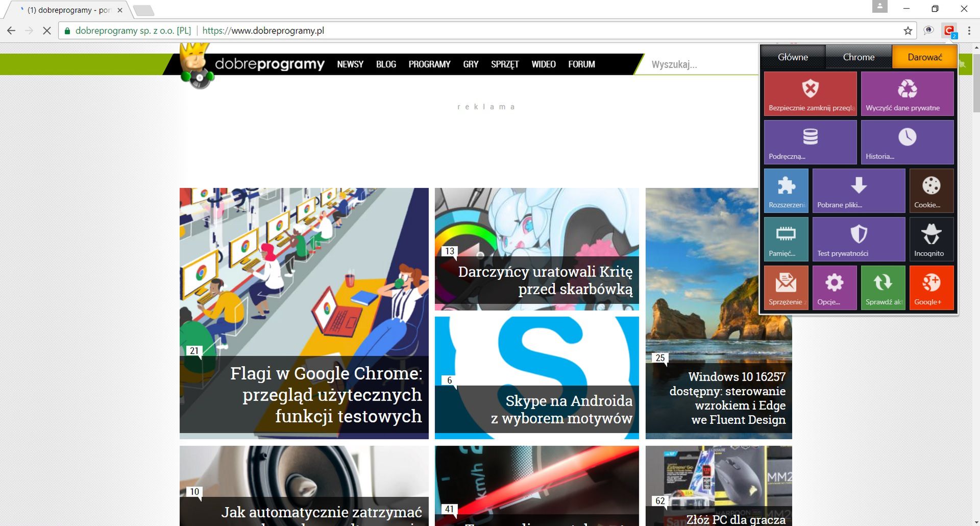
Task: Run the Test prywatności shield tile
Action: click(858, 239)
